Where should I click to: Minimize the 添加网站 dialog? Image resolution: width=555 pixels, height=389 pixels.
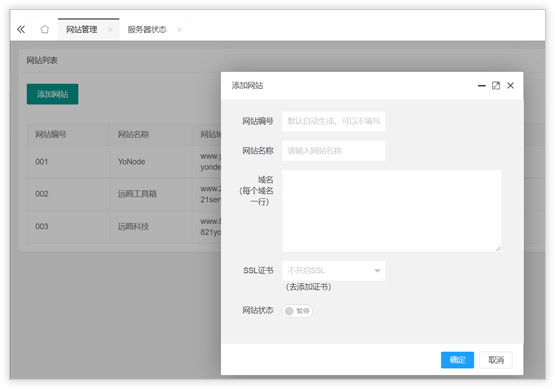tap(481, 86)
